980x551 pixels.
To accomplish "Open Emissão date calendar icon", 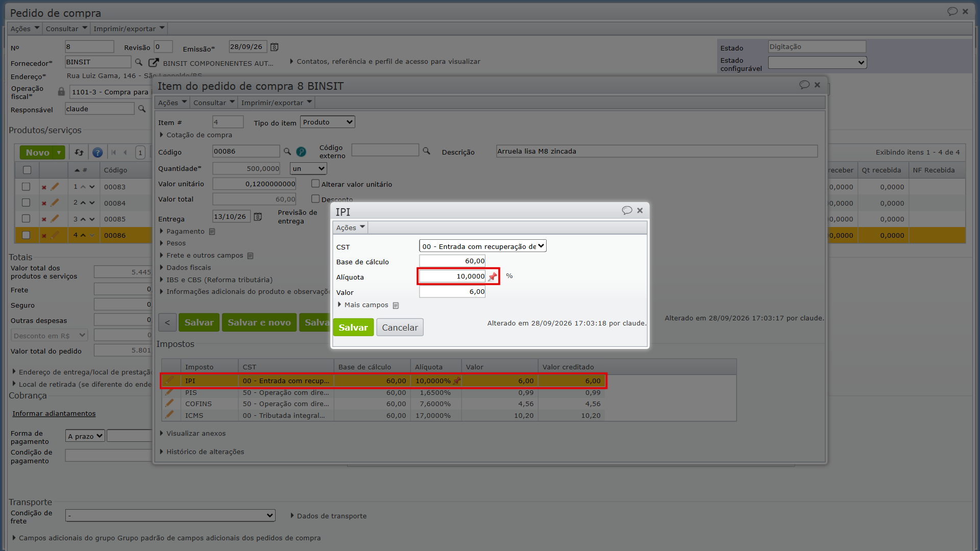I will coord(274,47).
